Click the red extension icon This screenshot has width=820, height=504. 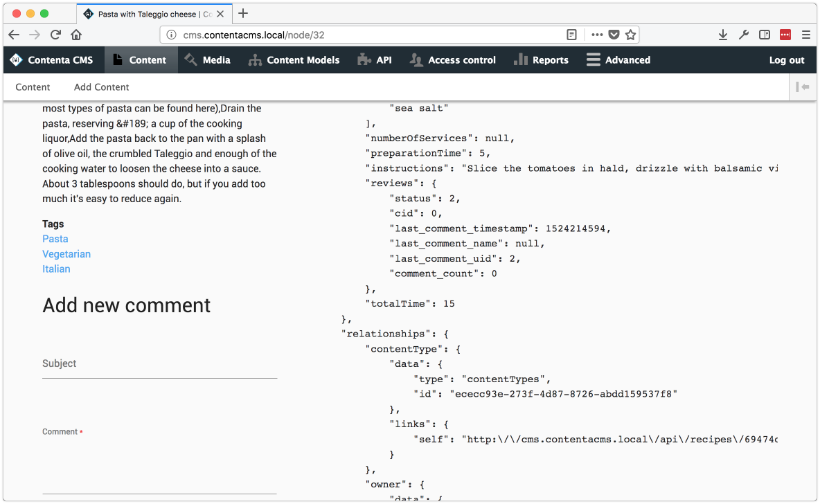click(x=785, y=35)
